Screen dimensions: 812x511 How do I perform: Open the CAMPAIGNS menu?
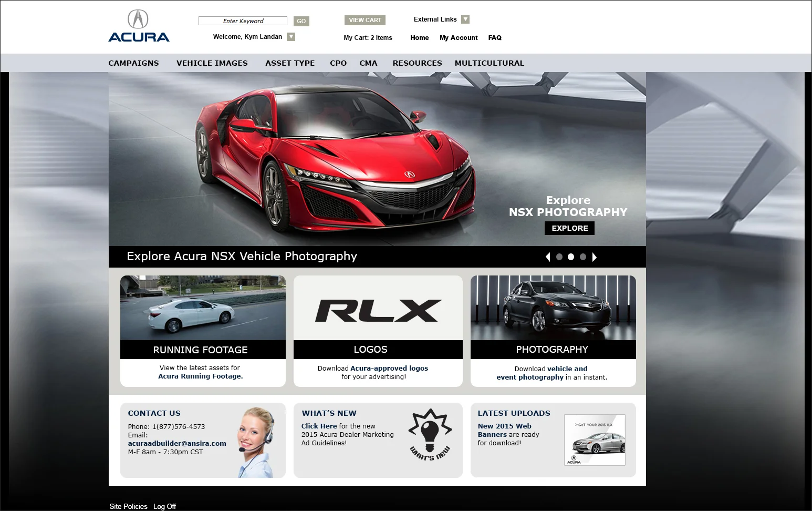click(133, 63)
